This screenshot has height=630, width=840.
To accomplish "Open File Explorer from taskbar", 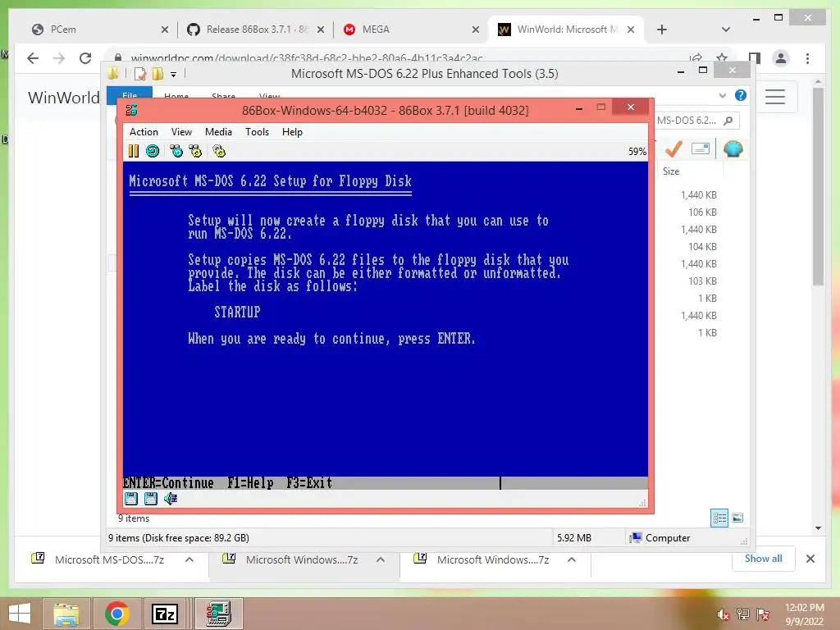I will pyautogui.click(x=66, y=614).
